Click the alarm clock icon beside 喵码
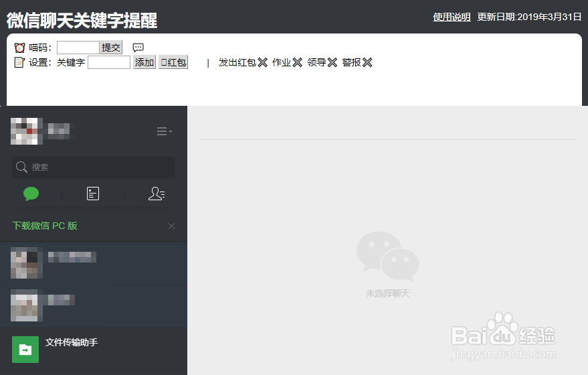 click(19, 48)
